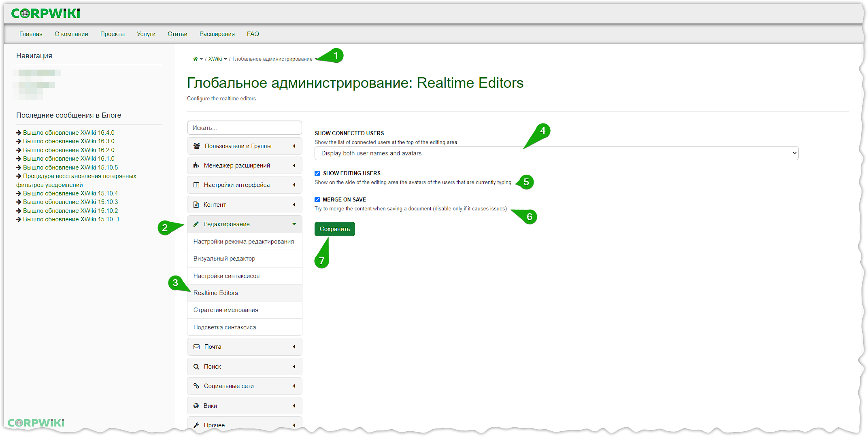The height and width of the screenshot is (437, 868).
Task: Expand Почта section arrow
Action: pos(294,347)
